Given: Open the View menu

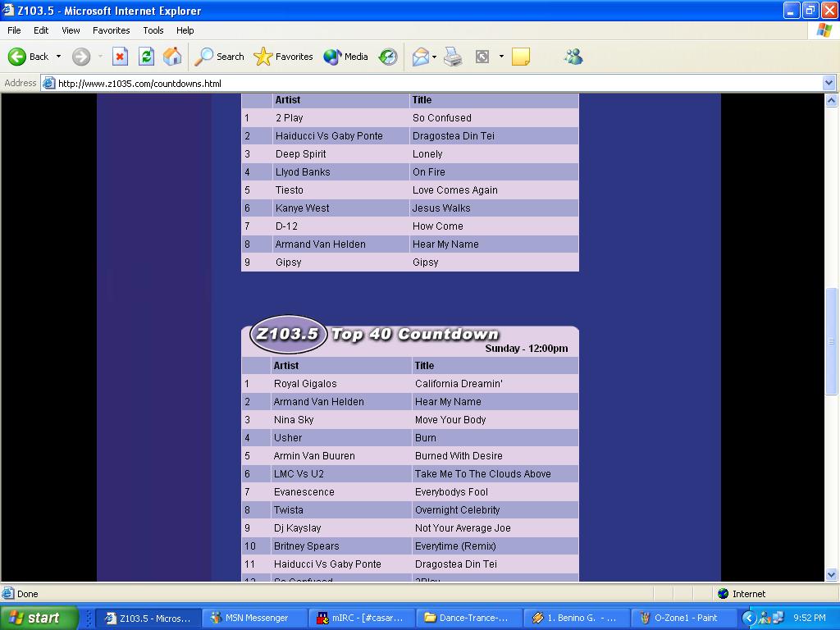Looking at the screenshot, I should click(x=71, y=30).
